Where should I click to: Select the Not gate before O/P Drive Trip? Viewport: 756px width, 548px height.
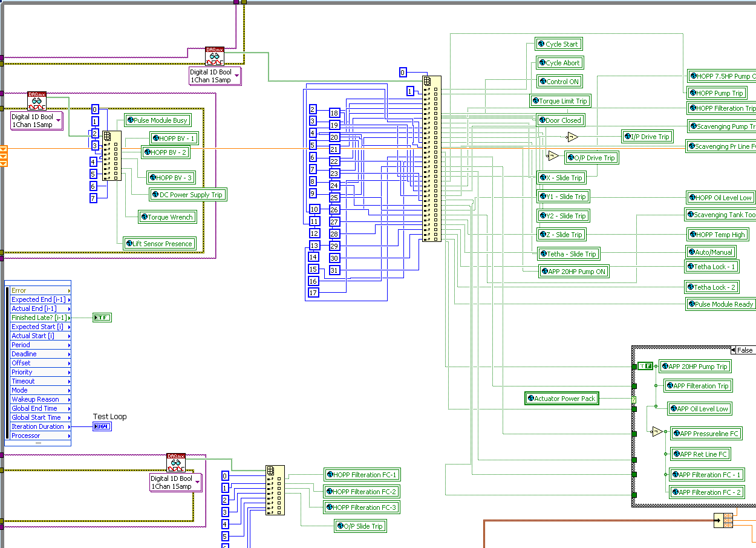(x=553, y=155)
